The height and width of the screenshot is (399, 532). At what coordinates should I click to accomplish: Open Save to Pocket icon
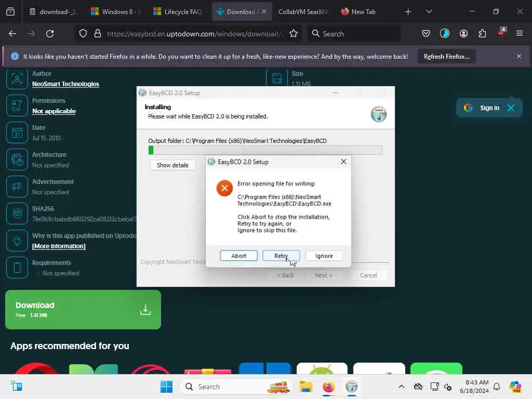[x=426, y=34]
